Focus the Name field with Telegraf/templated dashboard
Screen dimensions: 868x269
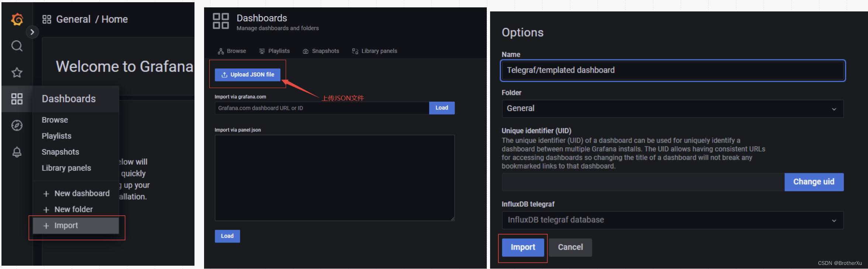coord(673,70)
